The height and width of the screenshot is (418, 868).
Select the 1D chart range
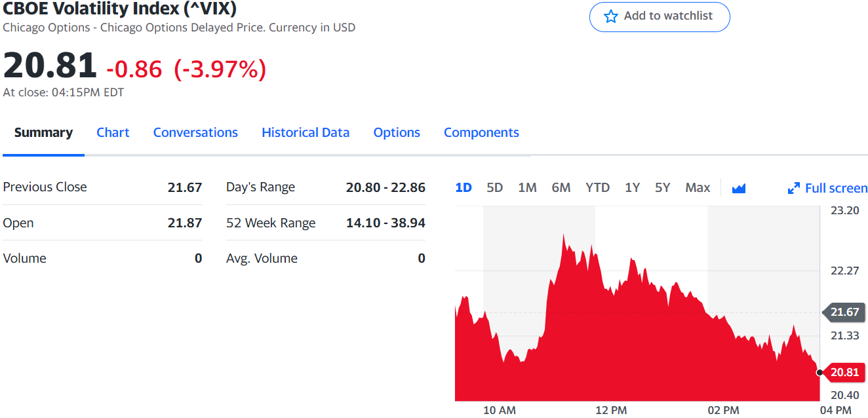click(464, 188)
